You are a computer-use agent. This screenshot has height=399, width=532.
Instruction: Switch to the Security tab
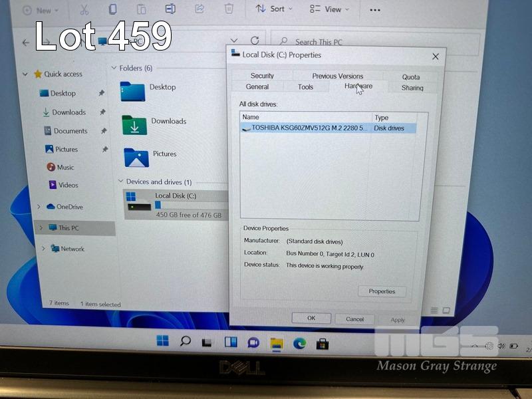click(262, 76)
